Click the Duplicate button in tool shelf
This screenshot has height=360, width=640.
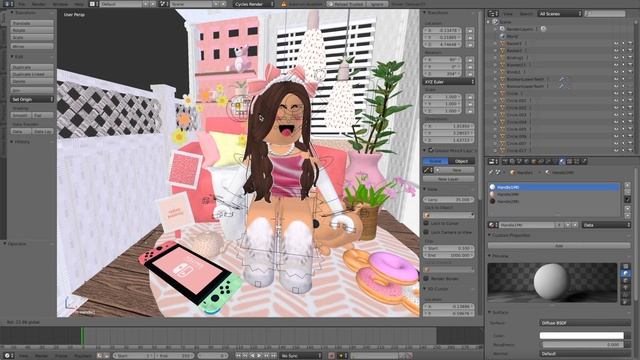pos(32,67)
